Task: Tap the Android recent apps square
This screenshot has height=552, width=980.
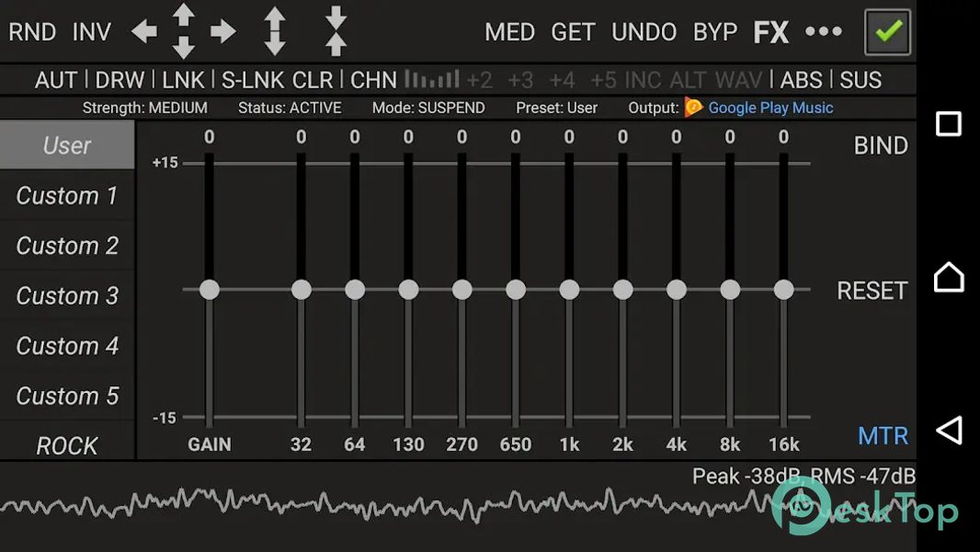Action: 948,124
